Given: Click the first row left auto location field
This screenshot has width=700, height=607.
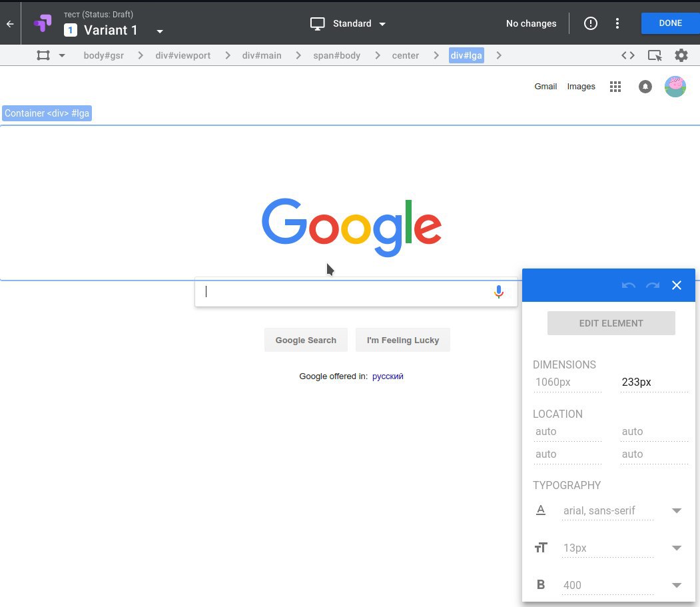Looking at the screenshot, I should (x=567, y=432).
